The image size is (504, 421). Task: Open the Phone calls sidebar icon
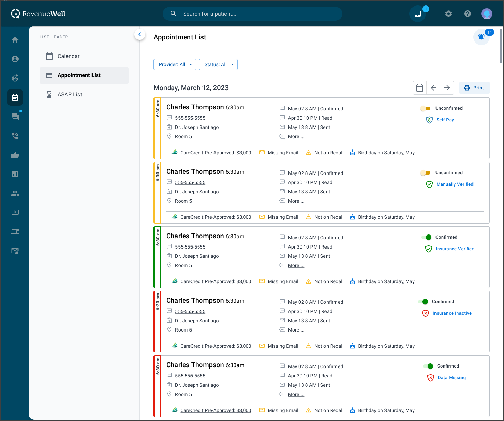15,136
